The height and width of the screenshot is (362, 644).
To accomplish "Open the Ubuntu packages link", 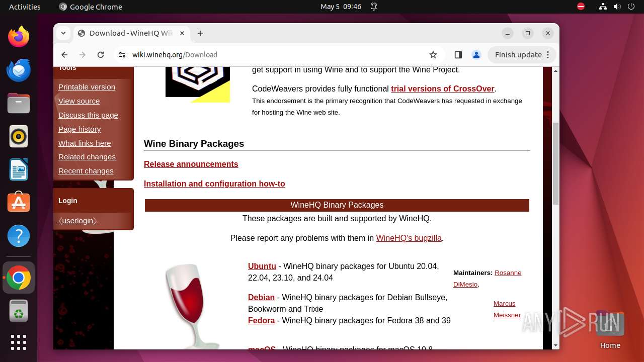I will (262, 266).
